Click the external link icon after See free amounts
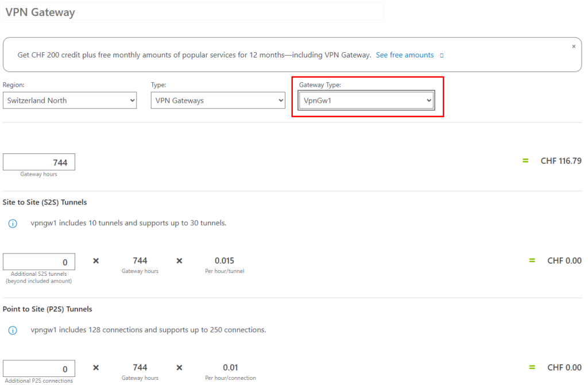Screen dimensions: 588x385 click(442, 56)
